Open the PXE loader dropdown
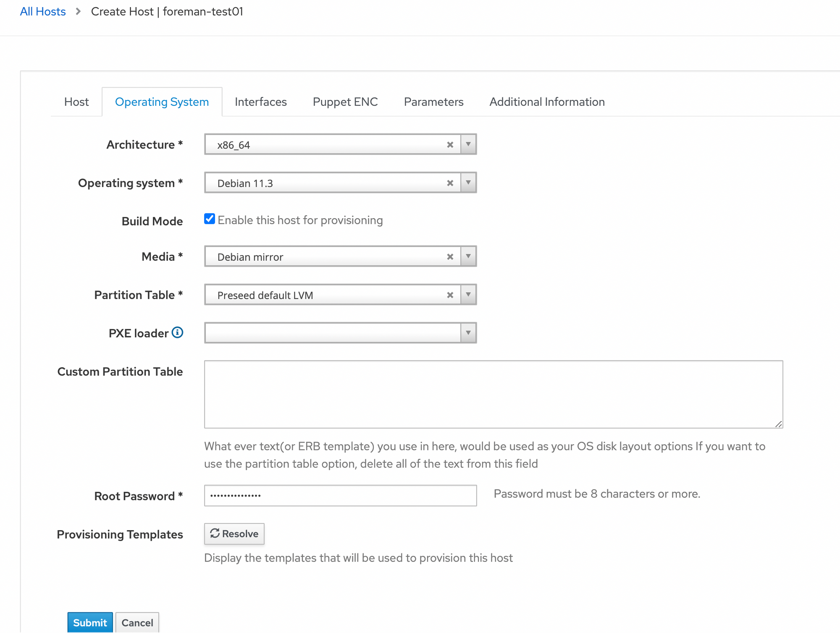This screenshot has height=633, width=840. (x=468, y=333)
